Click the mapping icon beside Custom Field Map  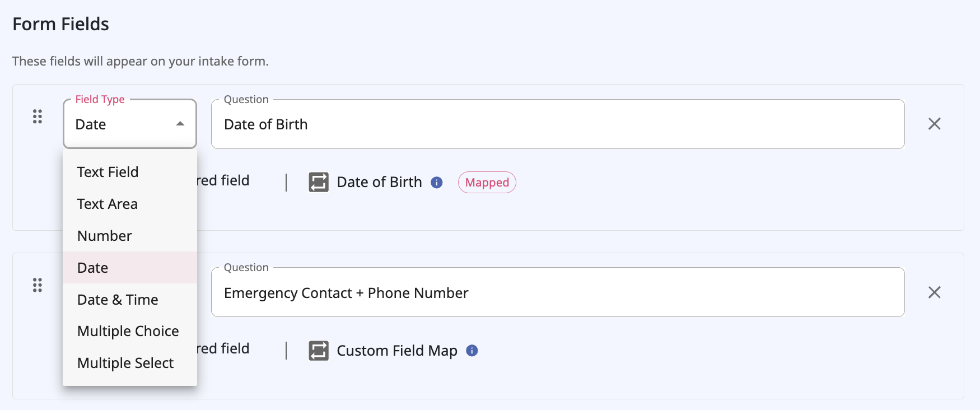(x=318, y=350)
